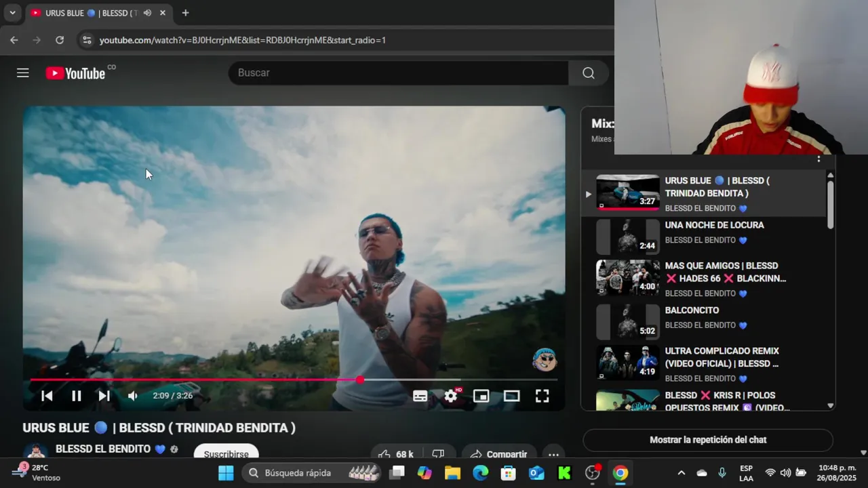The width and height of the screenshot is (868, 488).
Task: Open BLESSD EL BENDITO channel link
Action: tap(103, 449)
